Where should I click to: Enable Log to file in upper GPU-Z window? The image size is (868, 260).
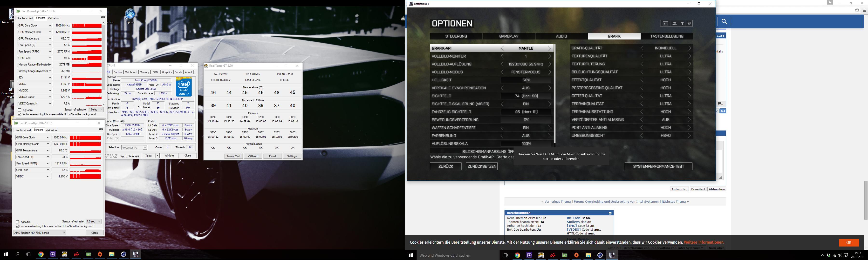[x=20, y=110]
